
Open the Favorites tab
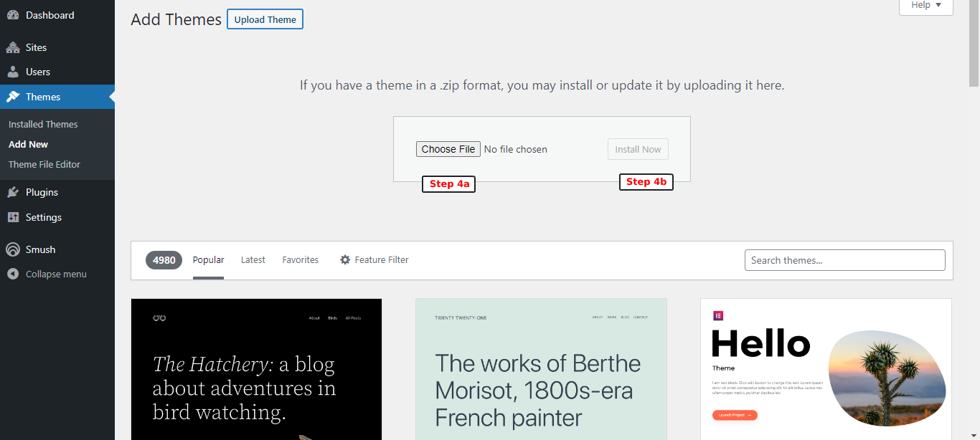[x=300, y=259]
